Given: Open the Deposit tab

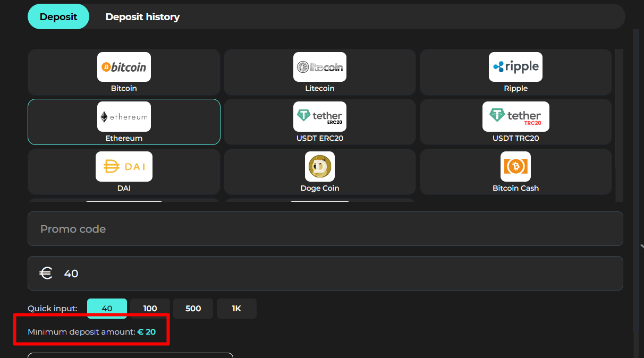Looking at the screenshot, I should click(x=58, y=17).
